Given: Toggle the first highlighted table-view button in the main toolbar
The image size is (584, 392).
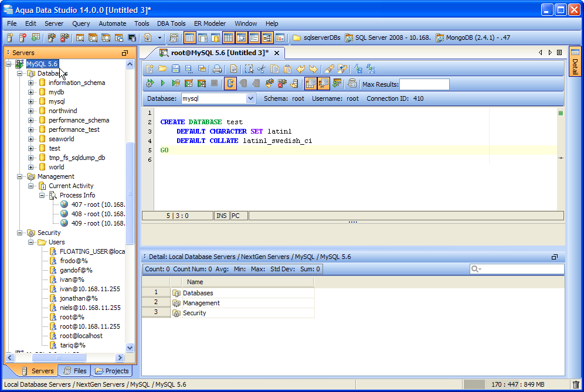Looking at the screenshot, I should (x=189, y=38).
